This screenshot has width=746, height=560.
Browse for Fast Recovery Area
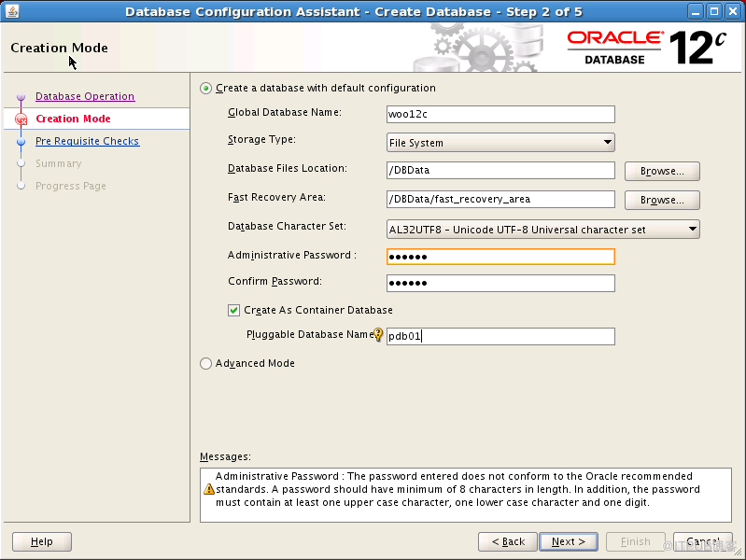tap(662, 201)
